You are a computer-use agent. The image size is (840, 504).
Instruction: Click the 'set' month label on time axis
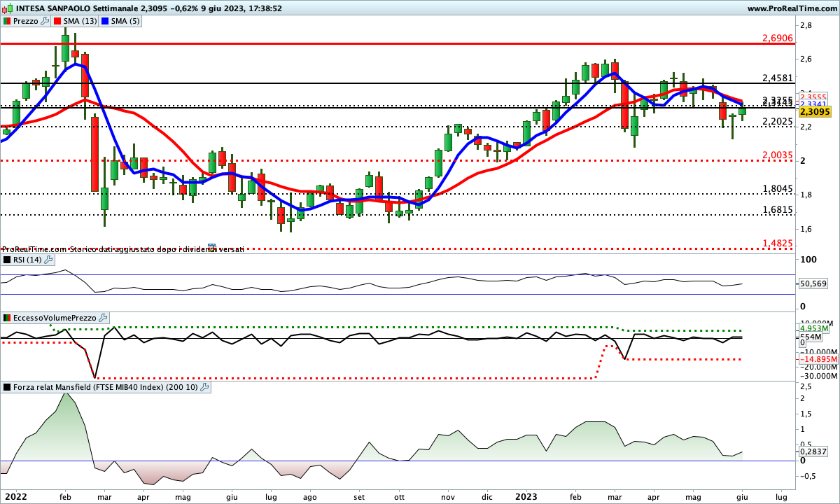[359, 496]
